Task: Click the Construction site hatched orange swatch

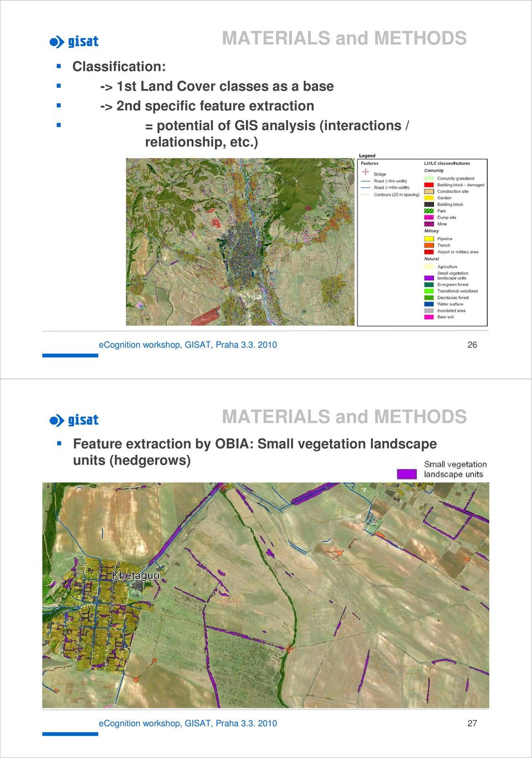Action: 429,191
